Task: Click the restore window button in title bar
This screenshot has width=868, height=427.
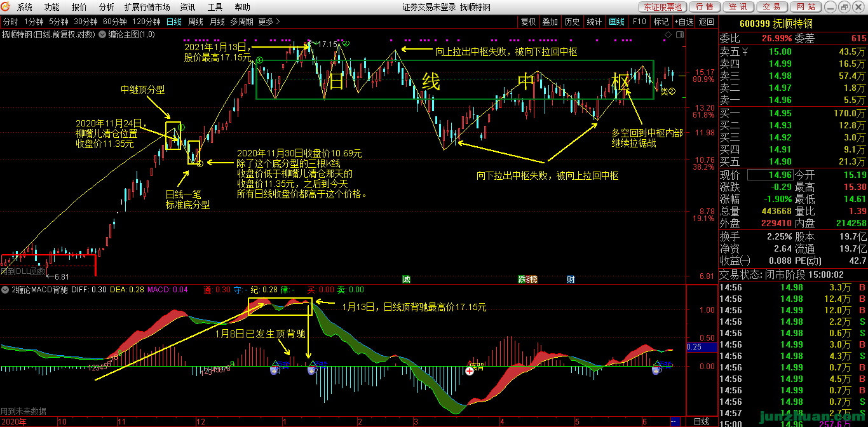Action: click(844, 7)
